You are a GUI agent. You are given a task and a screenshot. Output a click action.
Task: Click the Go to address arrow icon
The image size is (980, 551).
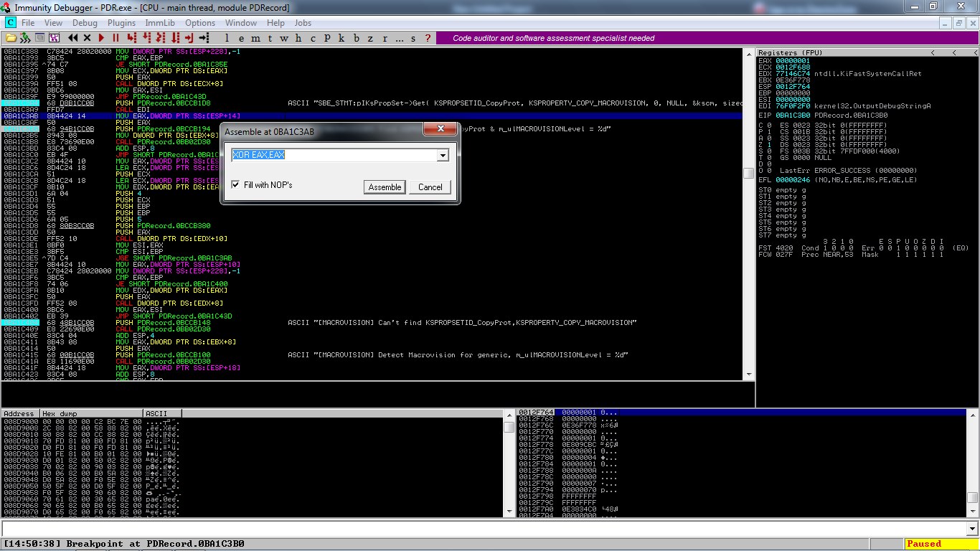(x=204, y=38)
